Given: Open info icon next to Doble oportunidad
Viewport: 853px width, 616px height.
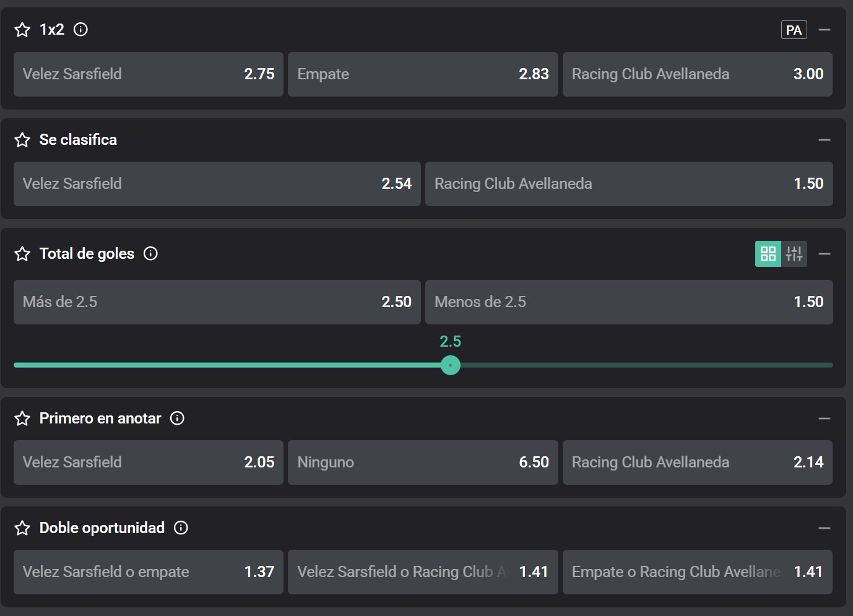Looking at the screenshot, I should pos(181,527).
